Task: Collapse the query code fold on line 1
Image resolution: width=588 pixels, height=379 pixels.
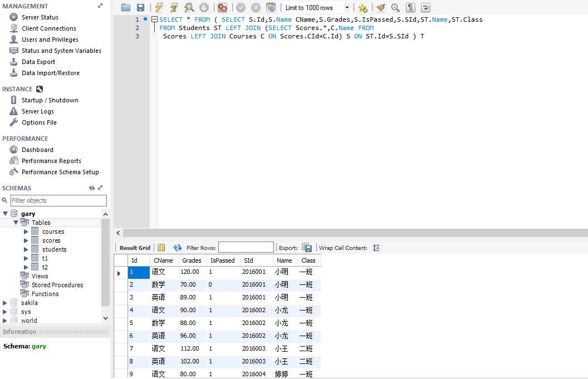Action: pos(154,19)
